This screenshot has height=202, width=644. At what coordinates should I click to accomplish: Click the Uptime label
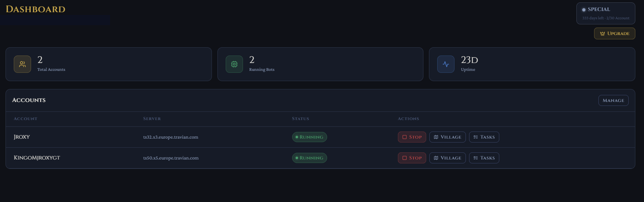(468, 70)
